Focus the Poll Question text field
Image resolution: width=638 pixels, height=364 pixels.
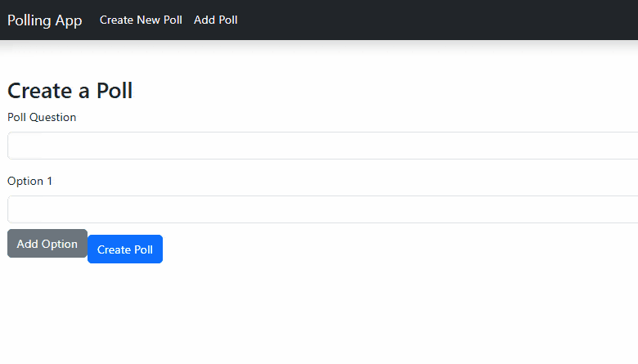pos(322,146)
